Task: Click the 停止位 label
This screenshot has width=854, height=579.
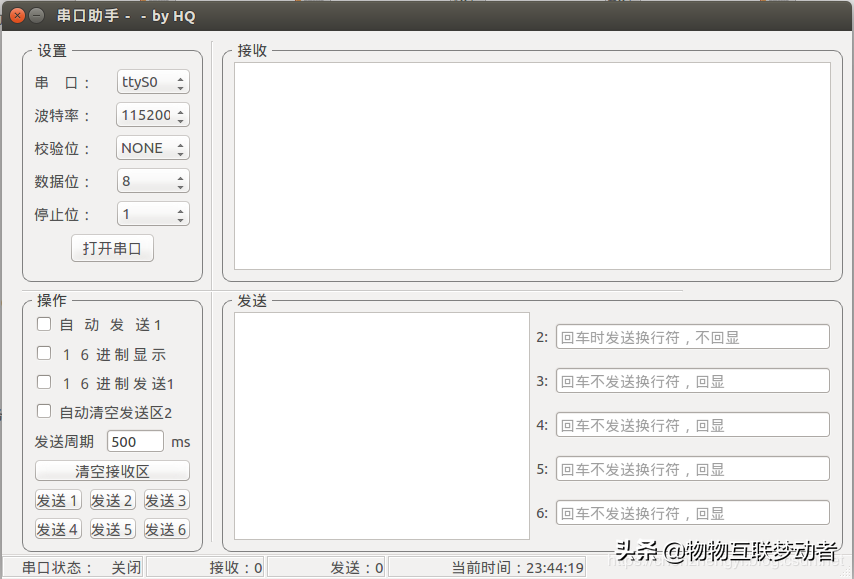Action: (x=62, y=215)
